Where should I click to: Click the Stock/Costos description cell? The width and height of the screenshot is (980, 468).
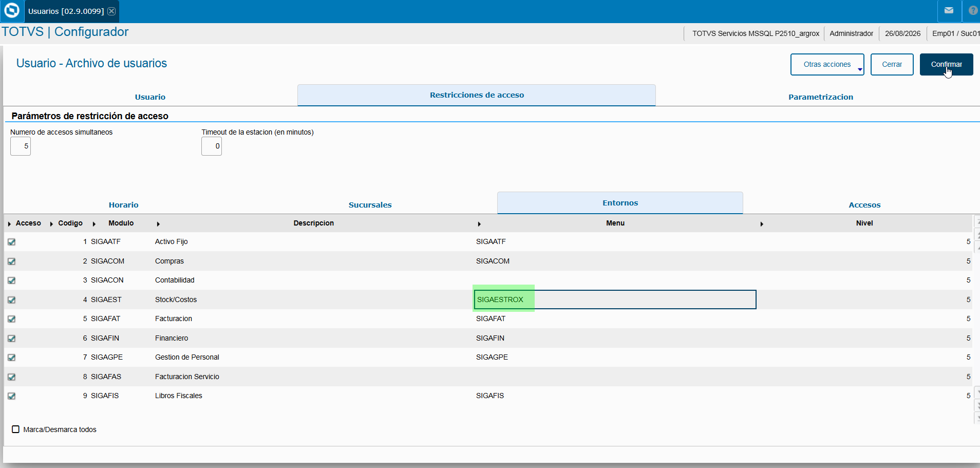pos(176,299)
